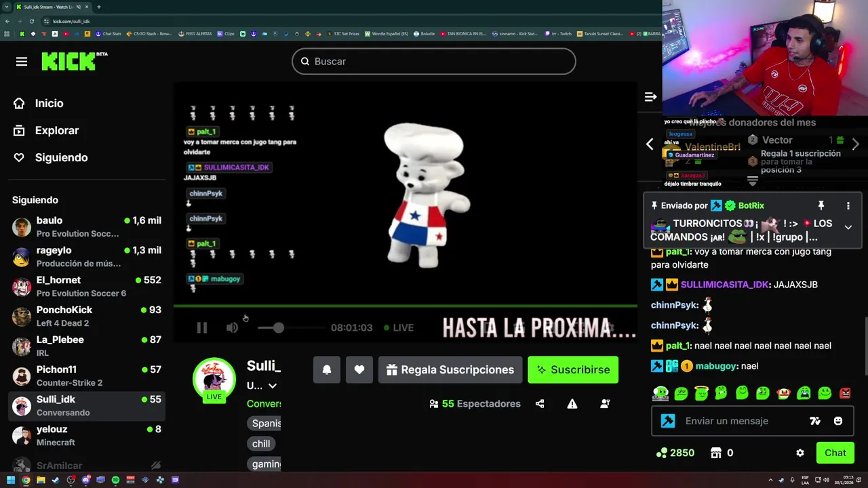Open Wordle Español bookmark
The height and width of the screenshot is (488, 868).
[387, 34]
